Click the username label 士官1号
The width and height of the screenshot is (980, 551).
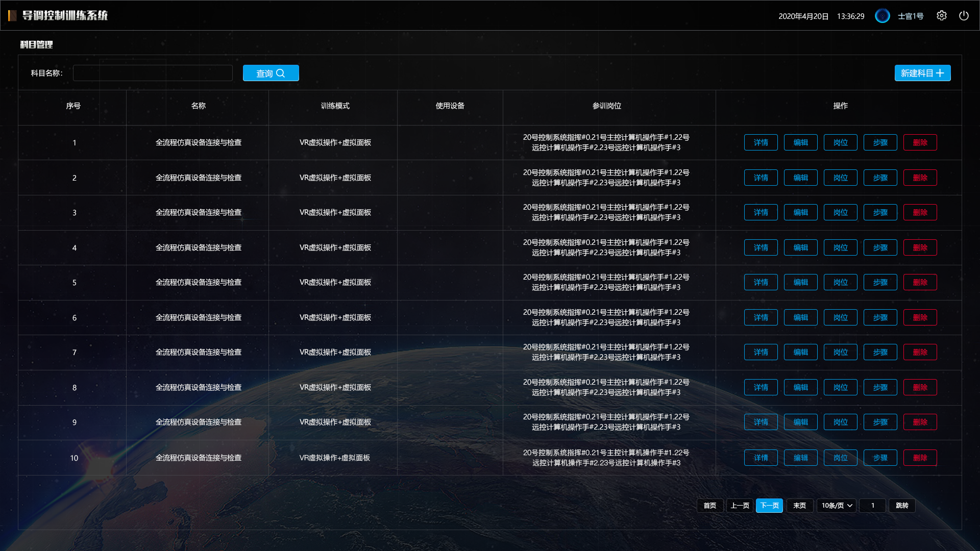coord(911,16)
